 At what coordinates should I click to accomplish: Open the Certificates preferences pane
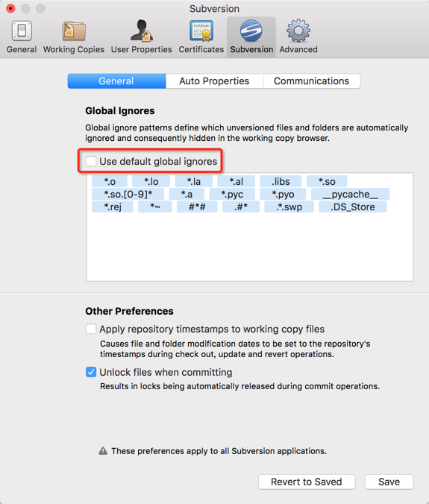coord(201,37)
